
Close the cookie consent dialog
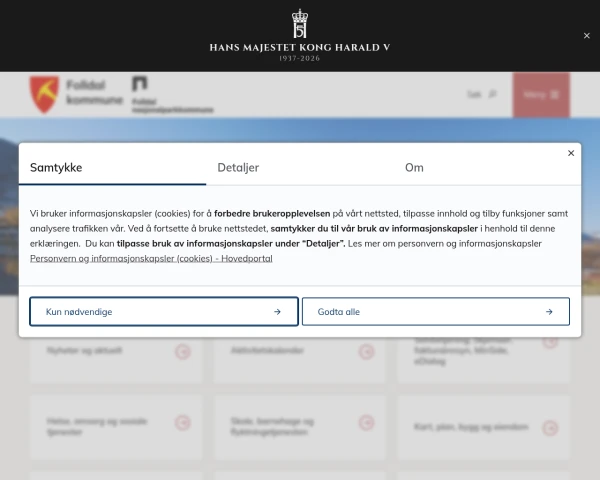[x=571, y=153]
